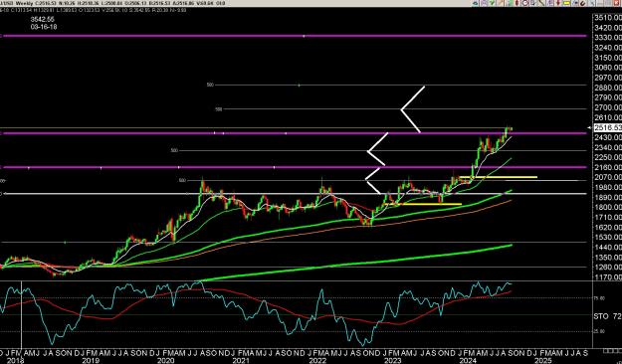This screenshot has width=622, height=364.
Task: Click the red up-down arrows toolbar icon
Action: pyautogui.click(x=517, y=3)
